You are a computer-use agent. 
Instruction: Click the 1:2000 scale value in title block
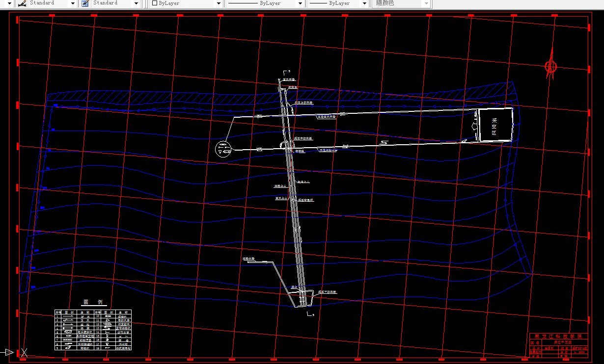point(579,352)
